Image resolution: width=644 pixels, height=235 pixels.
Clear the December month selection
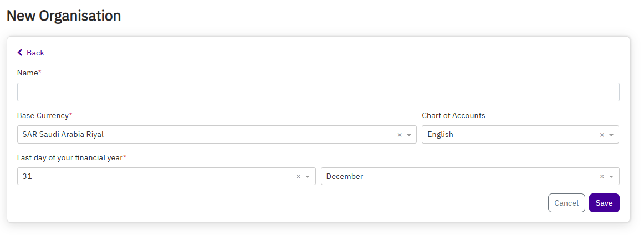602,177
